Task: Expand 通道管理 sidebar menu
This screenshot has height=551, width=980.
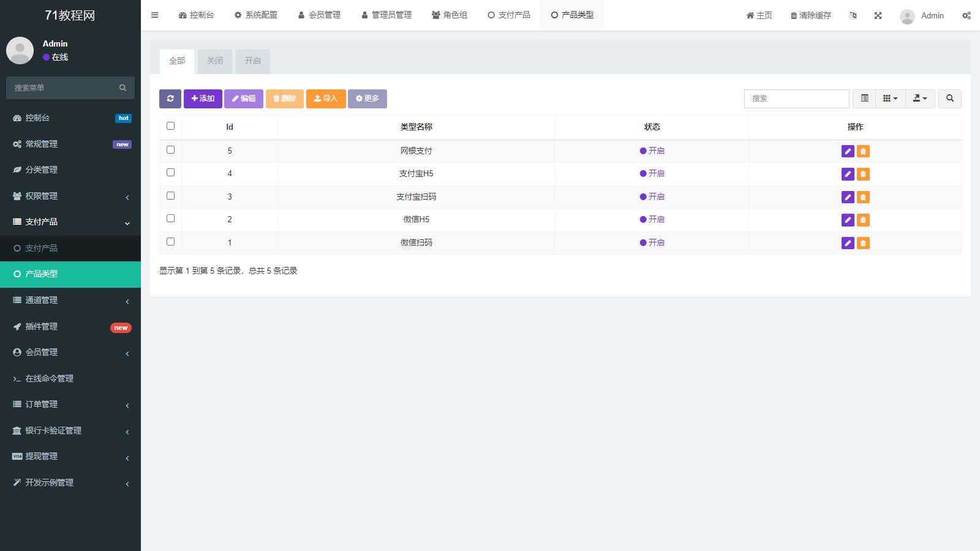Action: 70,300
